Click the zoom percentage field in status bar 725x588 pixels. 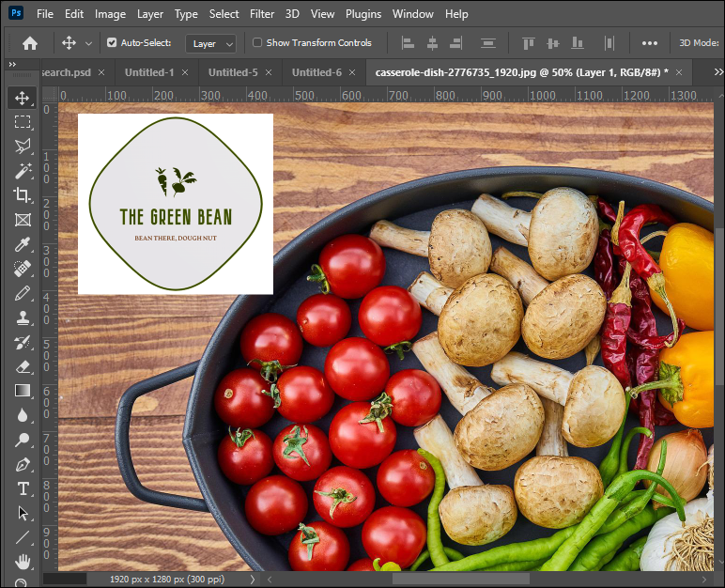[64, 579]
